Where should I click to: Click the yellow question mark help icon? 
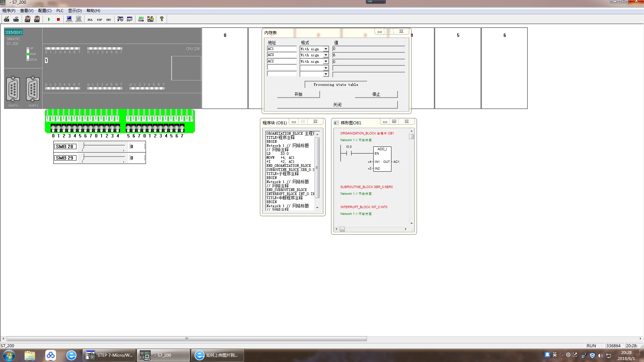coord(162,19)
